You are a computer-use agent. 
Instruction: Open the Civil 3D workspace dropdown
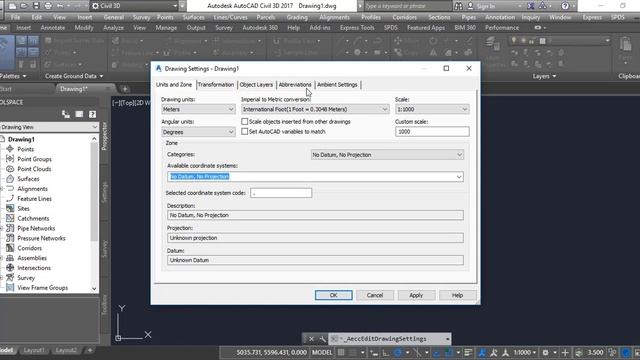[x=135, y=6]
